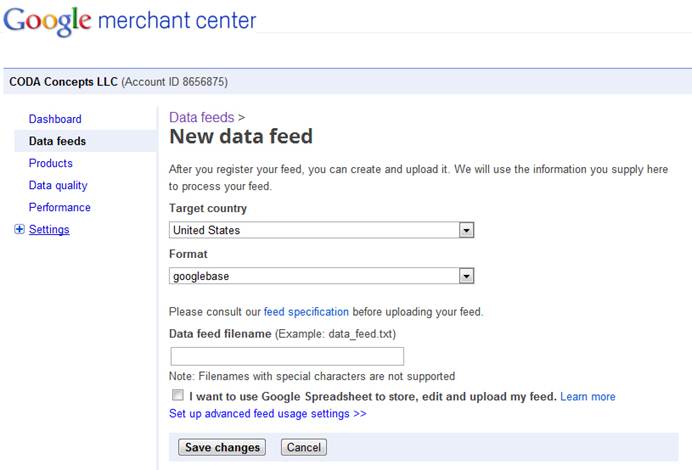The image size is (692, 470).
Task: Open Target country dropdown arrow
Action: [466, 230]
